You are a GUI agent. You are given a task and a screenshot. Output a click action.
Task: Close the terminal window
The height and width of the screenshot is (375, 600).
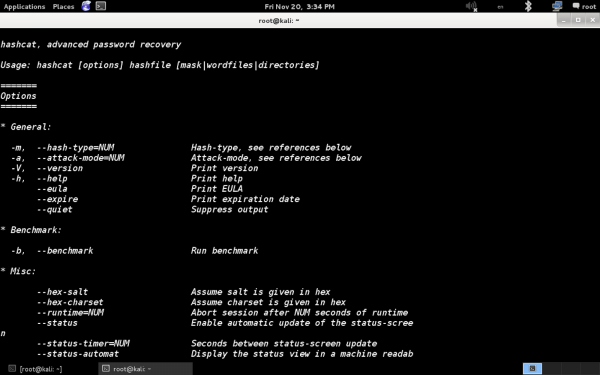click(592, 20)
